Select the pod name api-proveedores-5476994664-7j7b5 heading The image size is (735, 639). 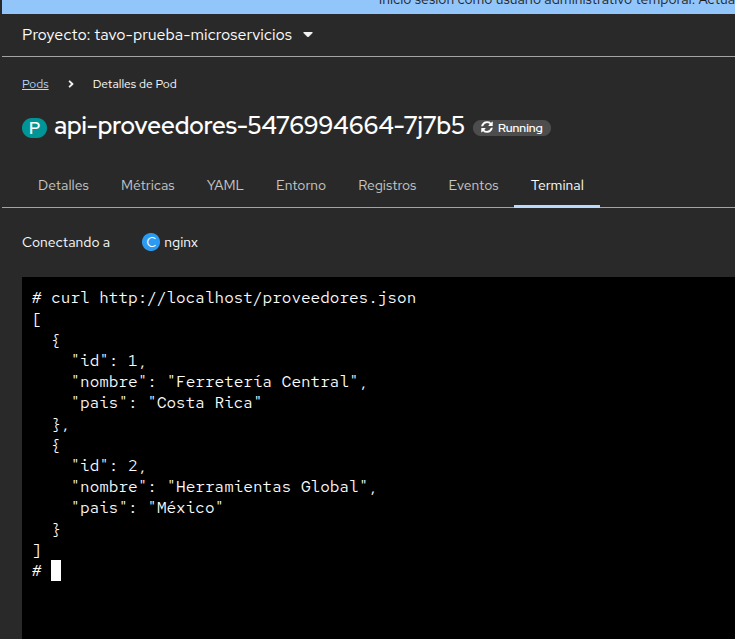click(259, 127)
